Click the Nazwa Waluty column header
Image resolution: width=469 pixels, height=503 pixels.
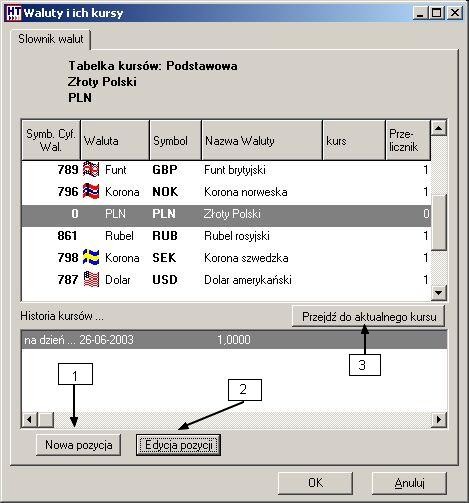[262, 140]
